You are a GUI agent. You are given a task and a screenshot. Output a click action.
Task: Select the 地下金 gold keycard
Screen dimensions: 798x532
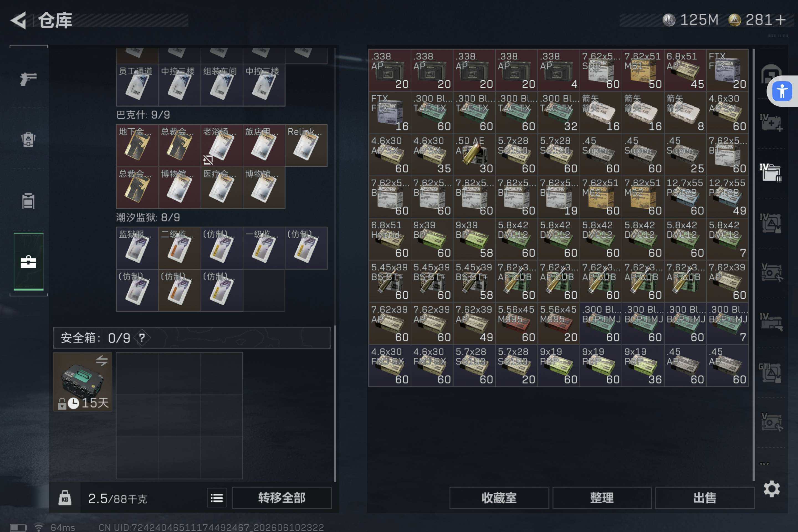(137, 145)
